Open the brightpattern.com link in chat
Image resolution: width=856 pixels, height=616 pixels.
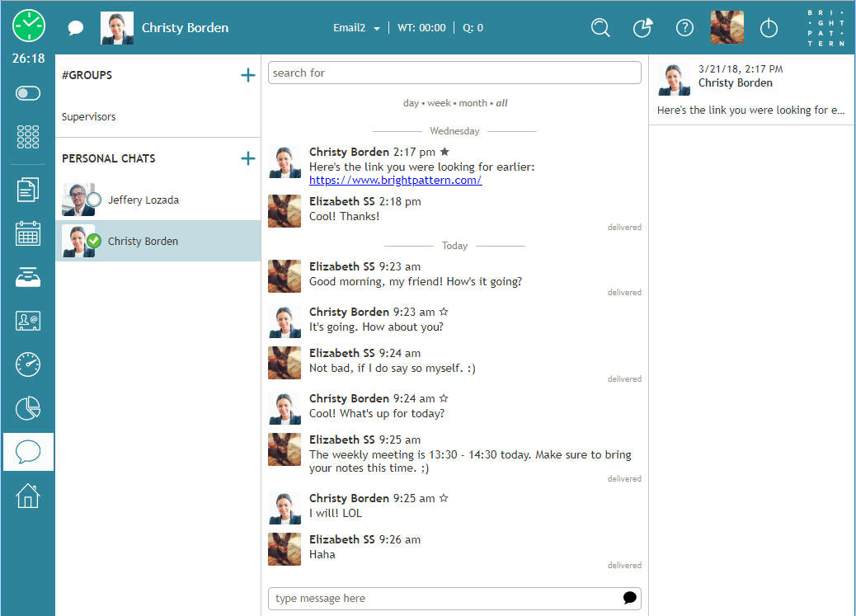pyautogui.click(x=395, y=181)
